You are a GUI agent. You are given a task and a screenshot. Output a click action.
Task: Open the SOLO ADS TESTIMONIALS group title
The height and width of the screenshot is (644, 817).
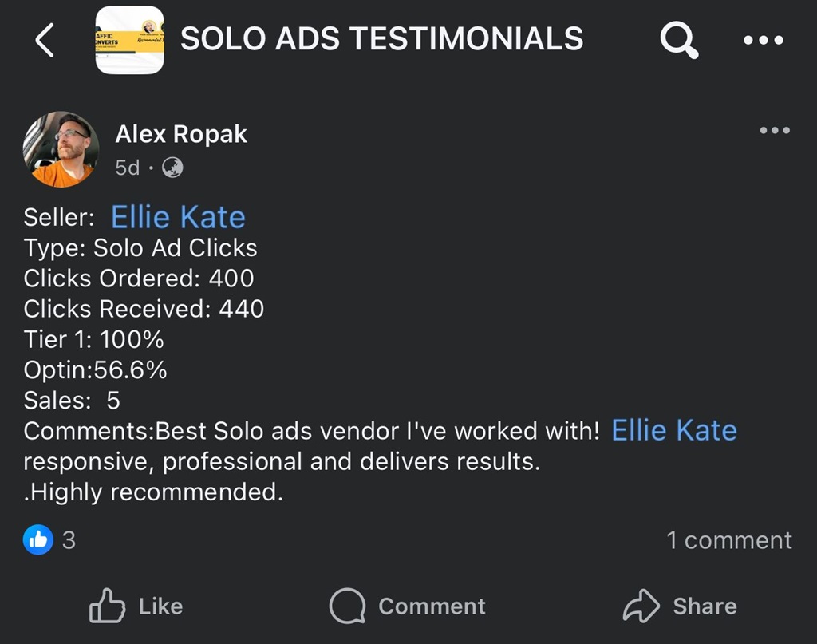(x=381, y=38)
